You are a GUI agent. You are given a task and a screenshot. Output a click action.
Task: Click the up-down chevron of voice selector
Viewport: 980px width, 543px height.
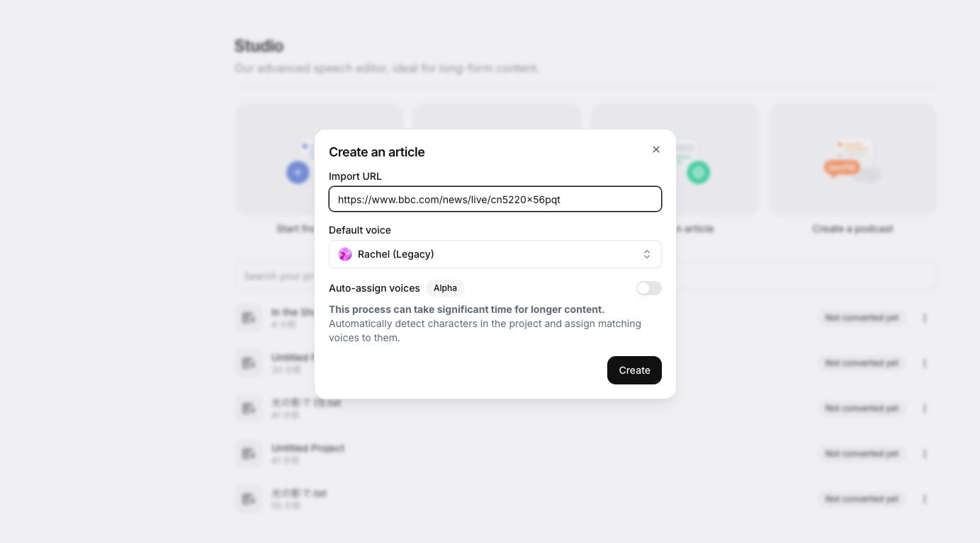647,254
